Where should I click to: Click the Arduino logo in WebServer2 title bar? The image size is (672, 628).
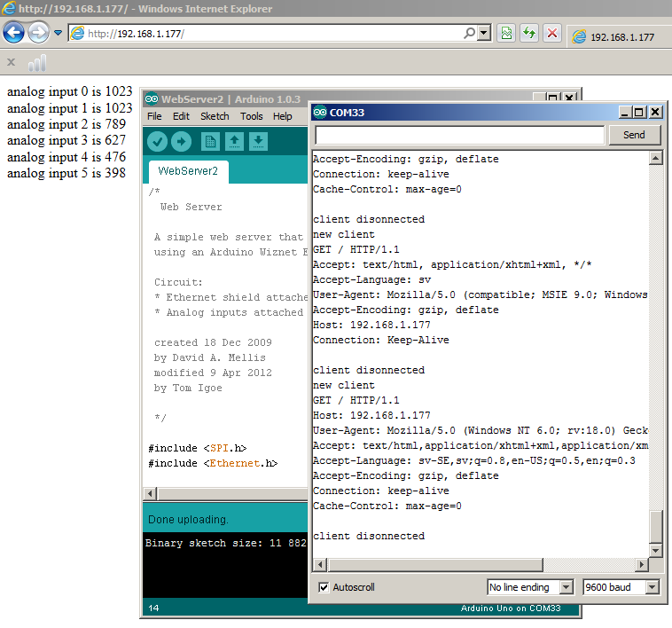tap(151, 99)
